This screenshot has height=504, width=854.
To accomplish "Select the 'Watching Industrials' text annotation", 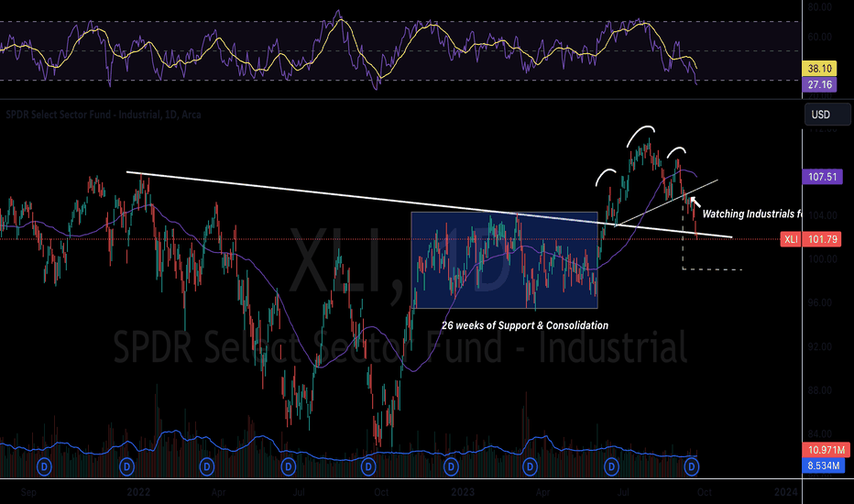I will [751, 214].
